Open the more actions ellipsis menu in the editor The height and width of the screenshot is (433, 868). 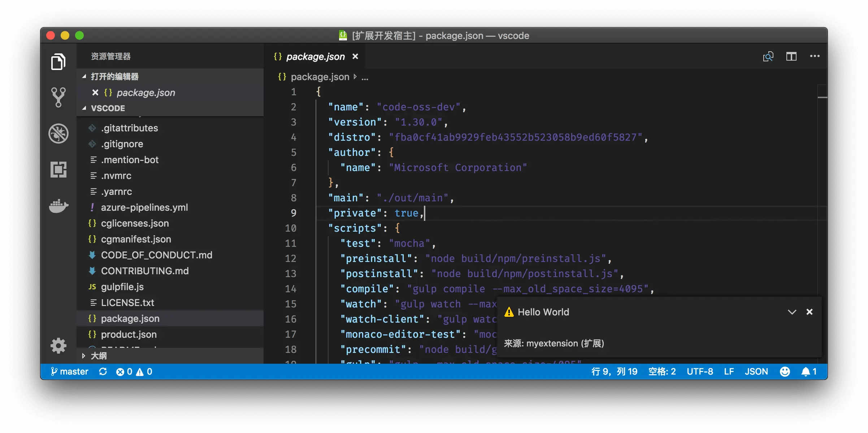815,56
